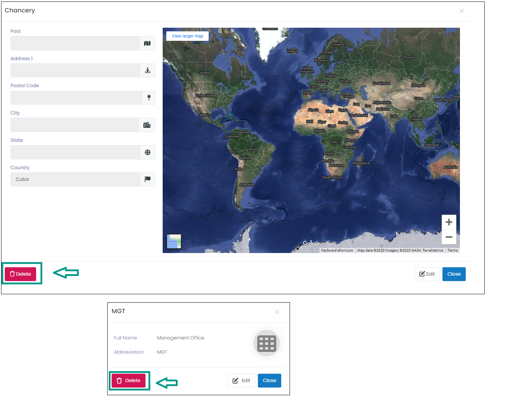The image size is (507, 420).
Task: Edit the Chancery record
Action: 427,274
